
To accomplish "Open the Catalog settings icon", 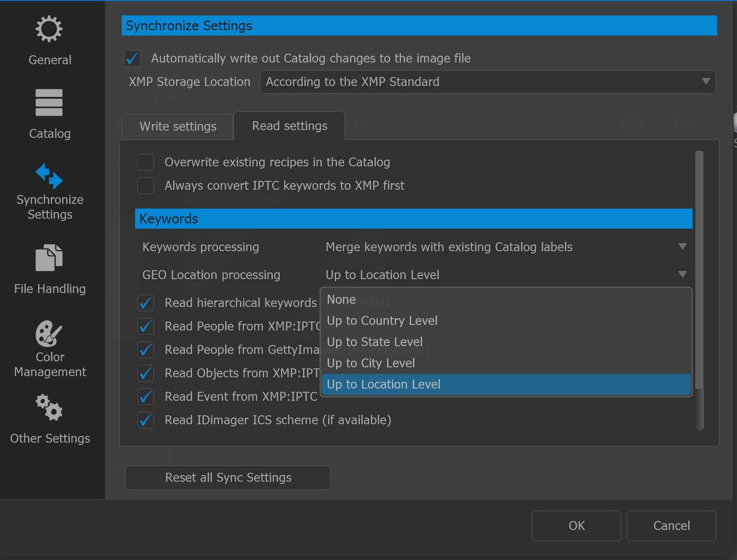I will pos(49,103).
